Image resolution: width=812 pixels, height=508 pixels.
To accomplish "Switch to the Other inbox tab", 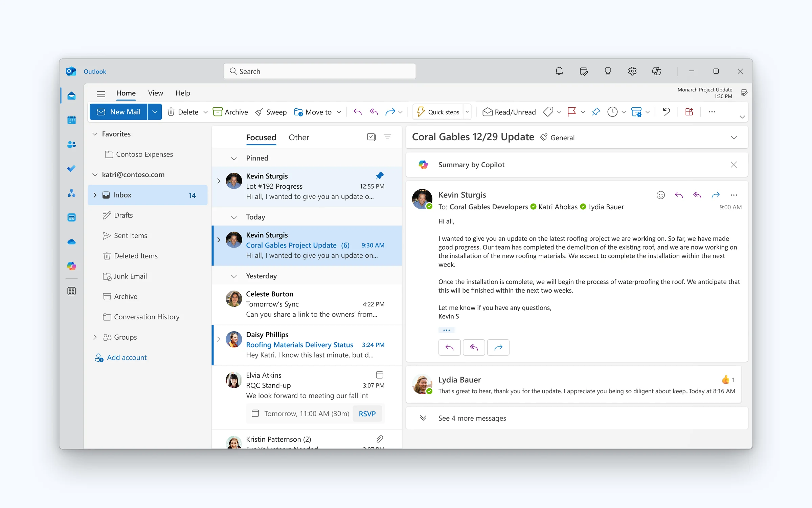I will (299, 137).
